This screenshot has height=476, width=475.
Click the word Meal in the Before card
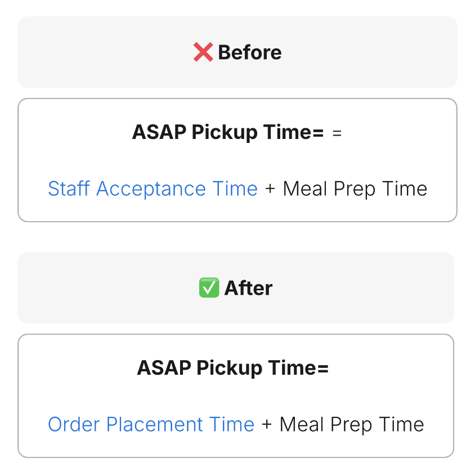pyautogui.click(x=305, y=189)
